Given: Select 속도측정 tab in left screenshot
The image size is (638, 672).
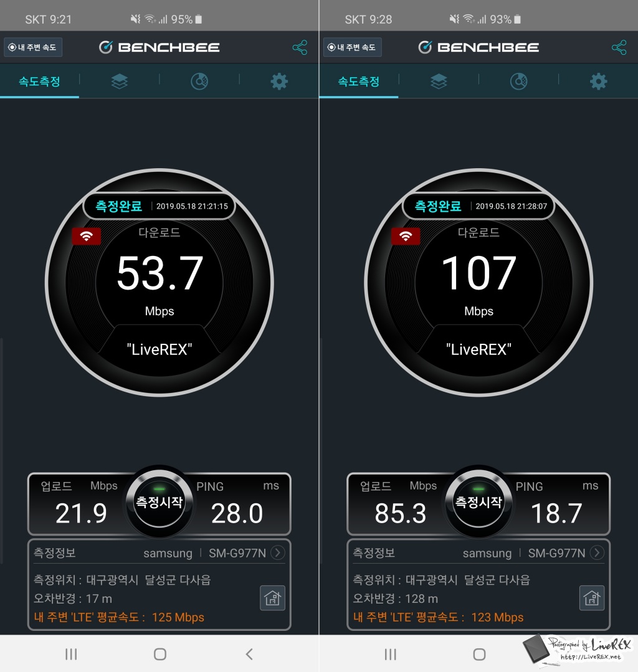Looking at the screenshot, I should click(x=39, y=82).
